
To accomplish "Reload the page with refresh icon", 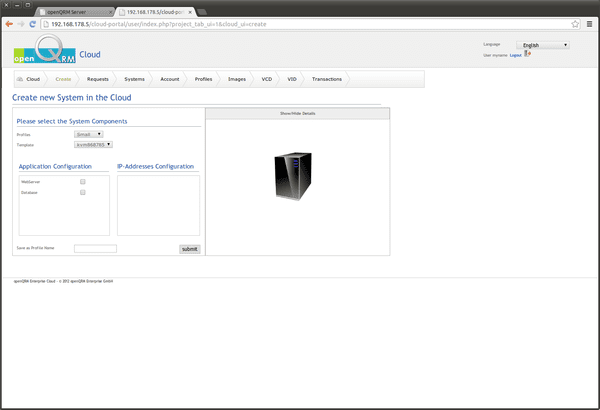I will [33, 24].
